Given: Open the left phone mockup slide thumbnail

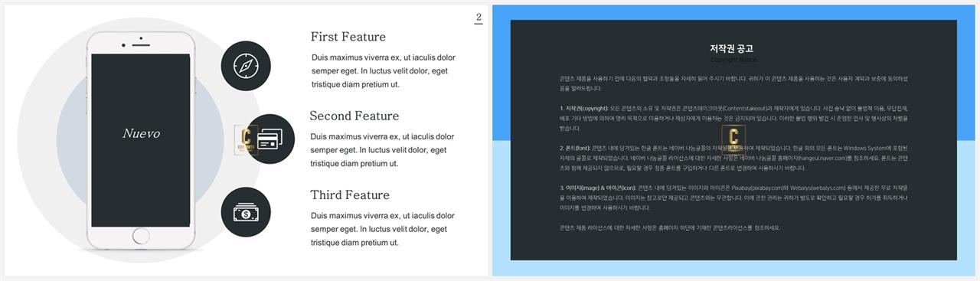Looking at the screenshot, I should tap(245, 140).
